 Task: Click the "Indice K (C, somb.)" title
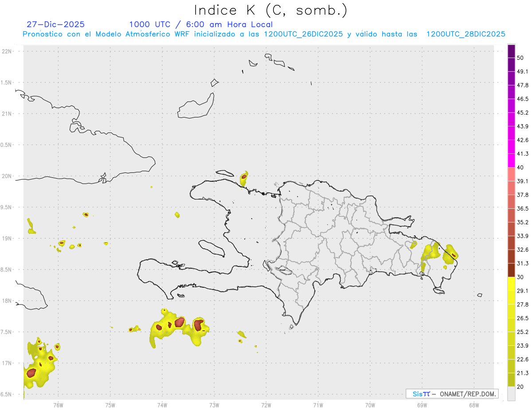271,10
